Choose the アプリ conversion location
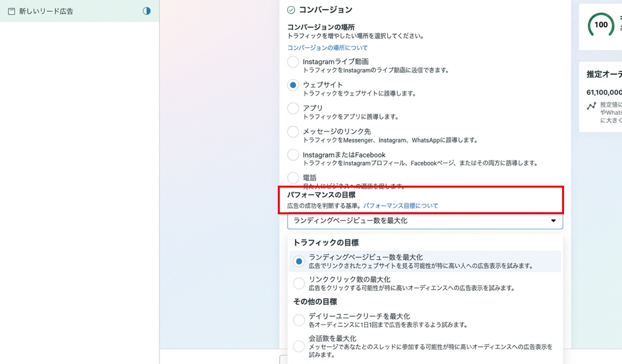622x364 pixels. (x=293, y=108)
